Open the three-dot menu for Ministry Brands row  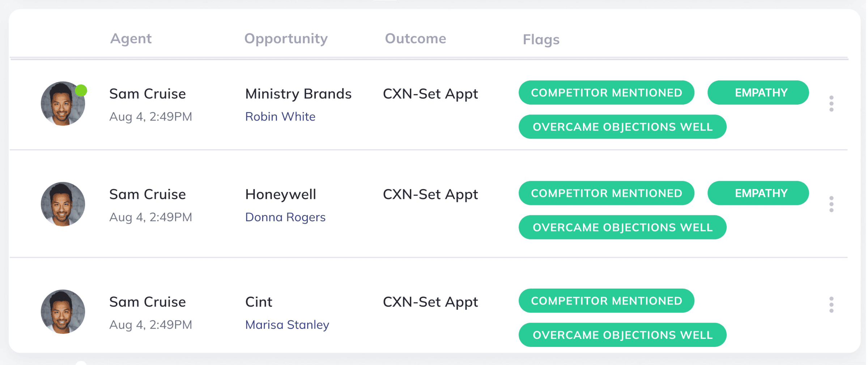(x=831, y=104)
